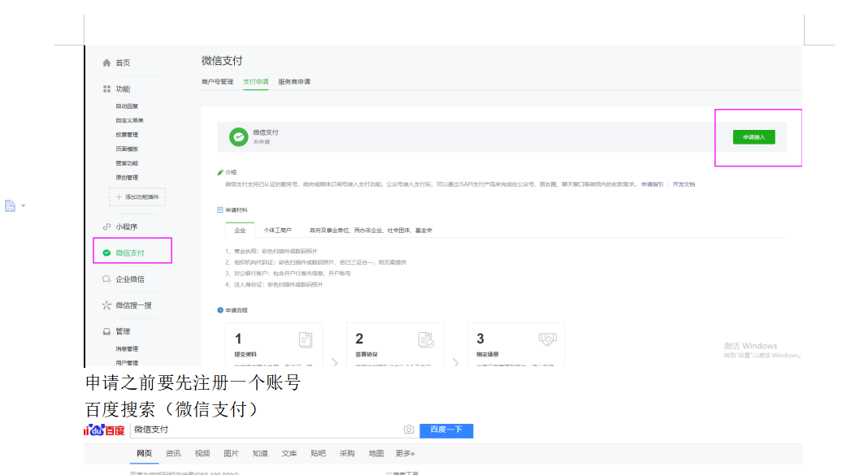Screen dimensions: 868x475
Task: Click the Baidu logo
Action: coord(105,430)
